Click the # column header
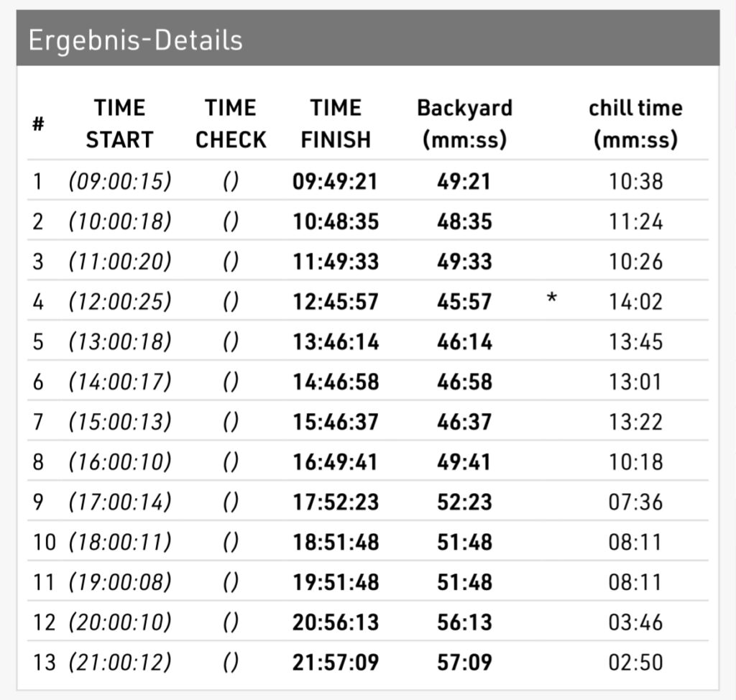 (x=38, y=124)
